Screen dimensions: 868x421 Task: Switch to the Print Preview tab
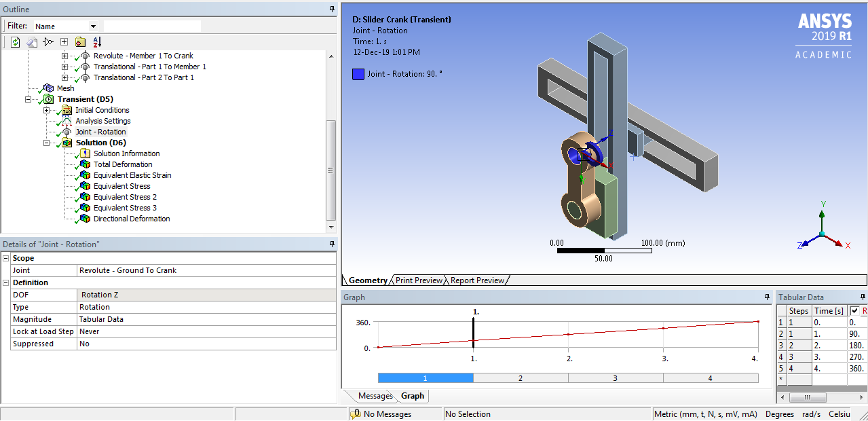pos(419,280)
